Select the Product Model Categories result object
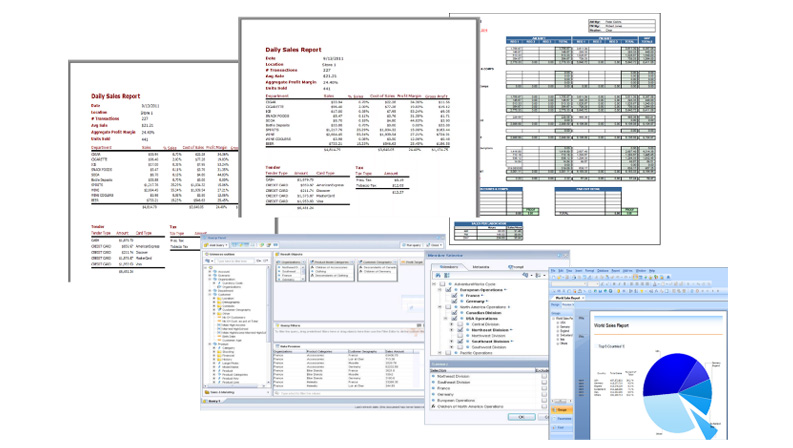Image resolution: width=793 pixels, height=448 pixels. [x=332, y=262]
